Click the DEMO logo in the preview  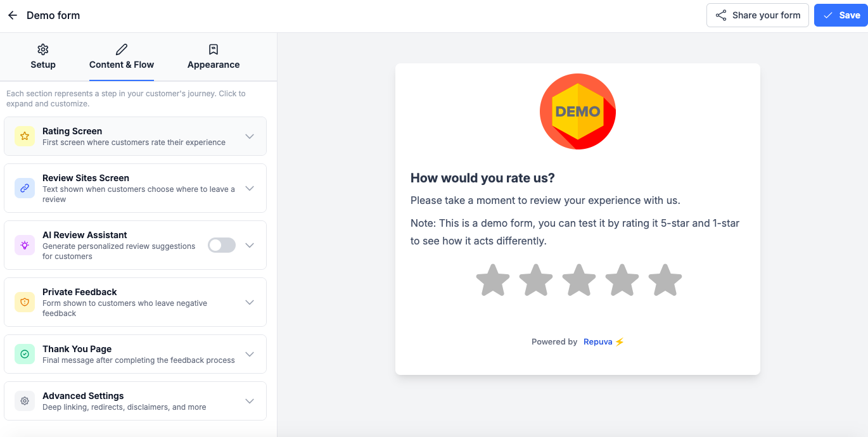pos(577,111)
